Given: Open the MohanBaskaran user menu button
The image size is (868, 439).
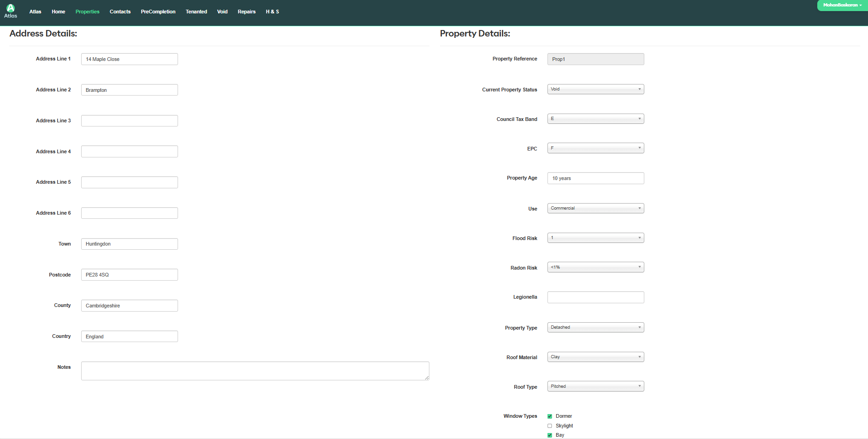Looking at the screenshot, I should 842,5.
